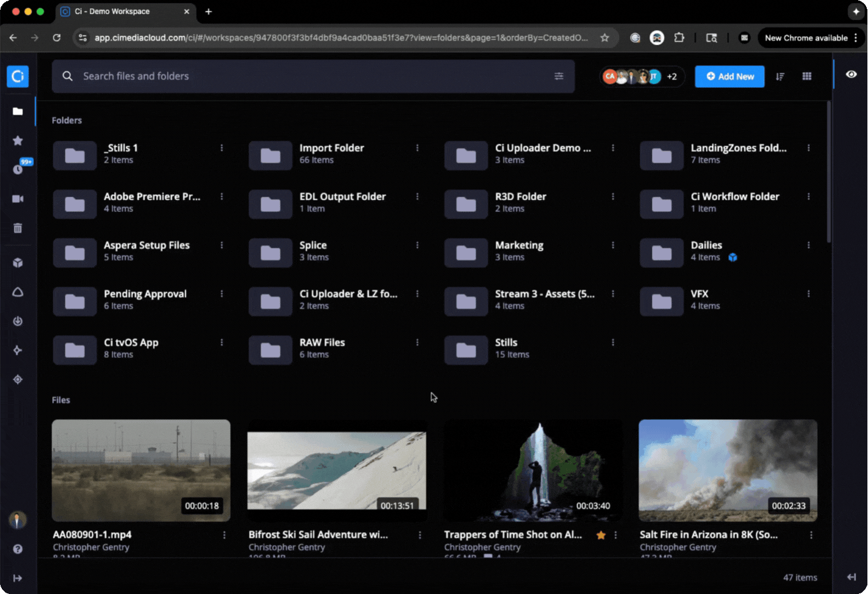Collapse the right panel arrow icon

852,577
